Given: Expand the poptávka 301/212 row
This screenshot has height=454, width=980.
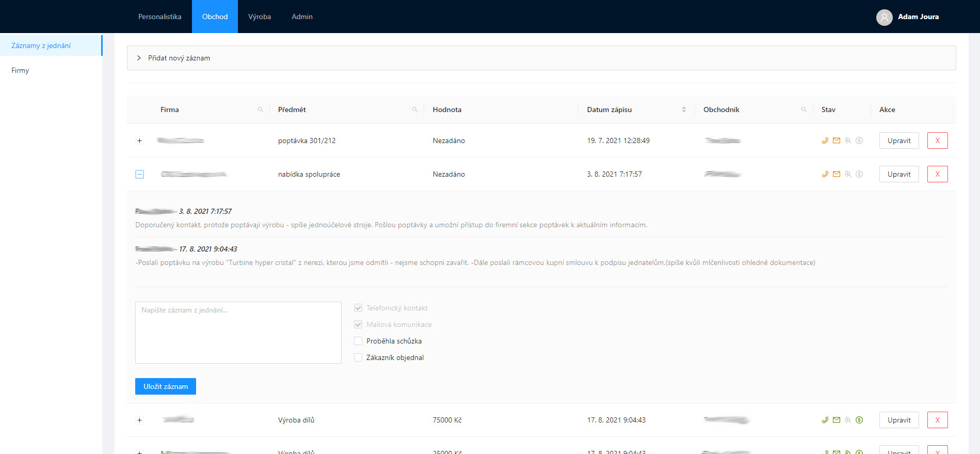Looking at the screenshot, I should (139, 140).
